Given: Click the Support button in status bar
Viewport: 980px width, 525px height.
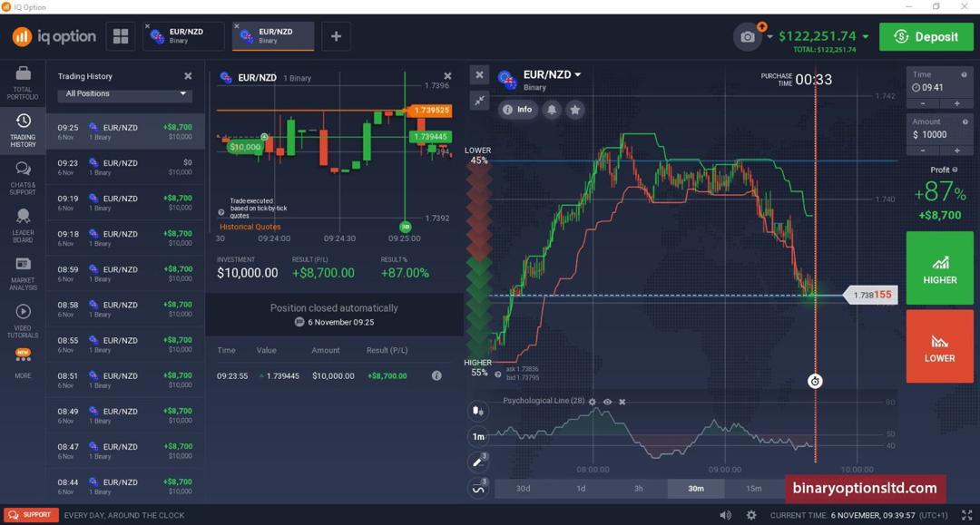Looking at the screenshot, I should click(30, 515).
